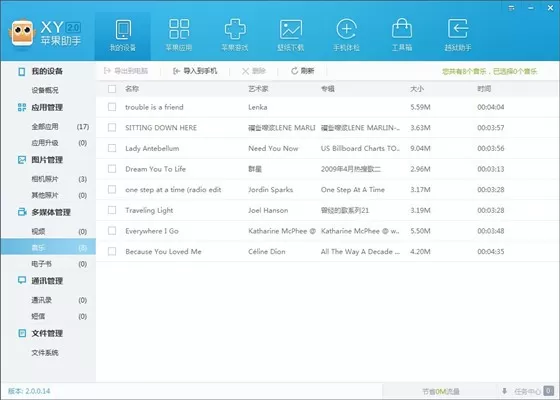Open the 壁纸下载 wallpaper picture icon
Screen dimensions: 560x400
pos(291,29)
